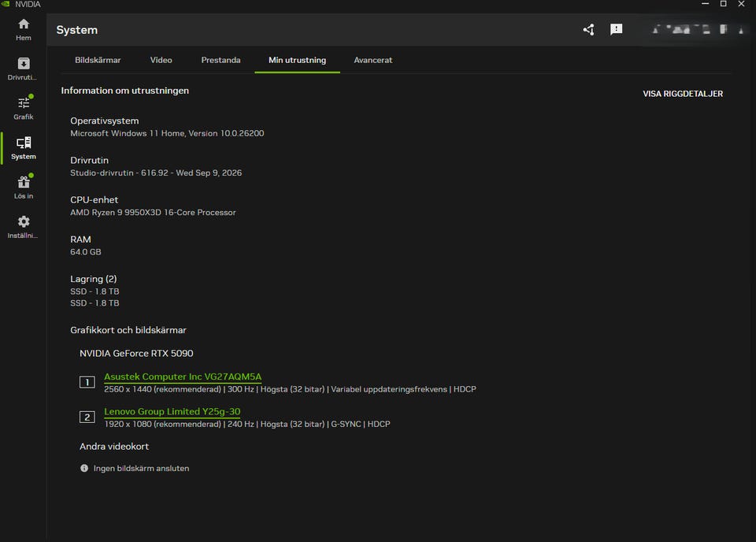
Task: Click the share icon in the header
Action: click(589, 30)
